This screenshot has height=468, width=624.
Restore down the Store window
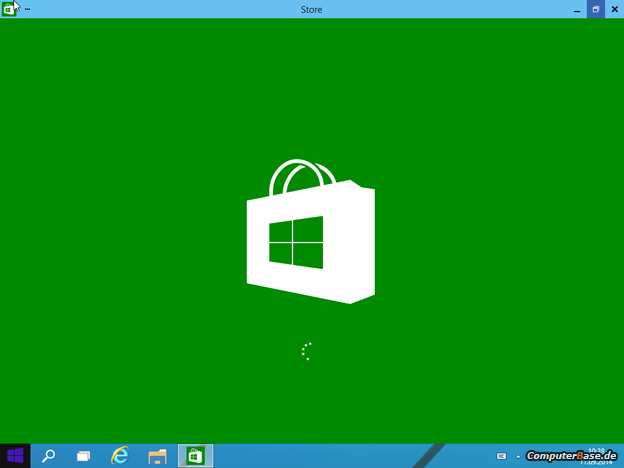[596, 9]
